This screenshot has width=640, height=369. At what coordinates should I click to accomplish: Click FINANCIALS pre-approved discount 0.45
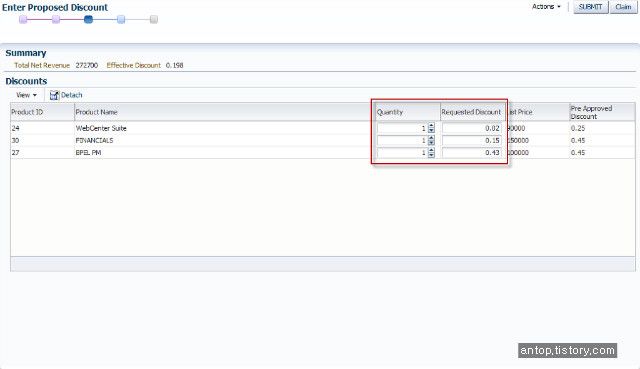coord(578,140)
